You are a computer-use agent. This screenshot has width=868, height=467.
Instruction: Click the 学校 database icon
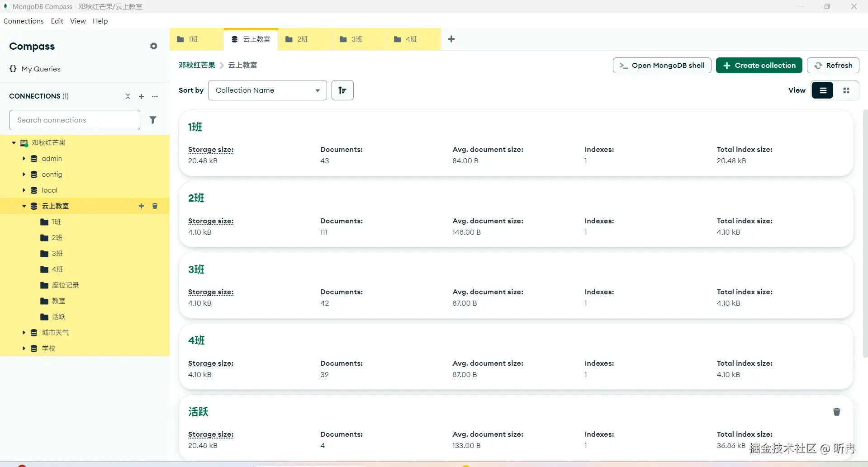click(34, 349)
